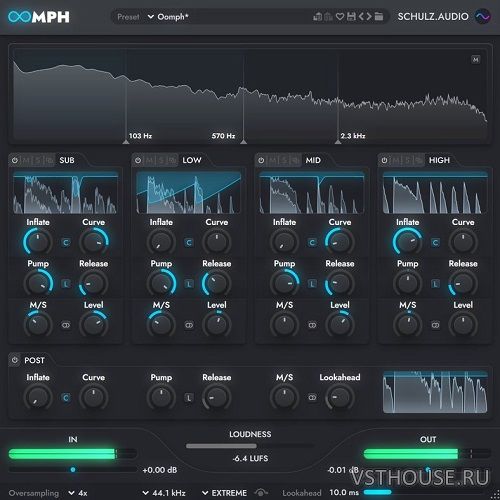
Task: Toggle the eye icon next to EXTREME
Action: pos(261,492)
